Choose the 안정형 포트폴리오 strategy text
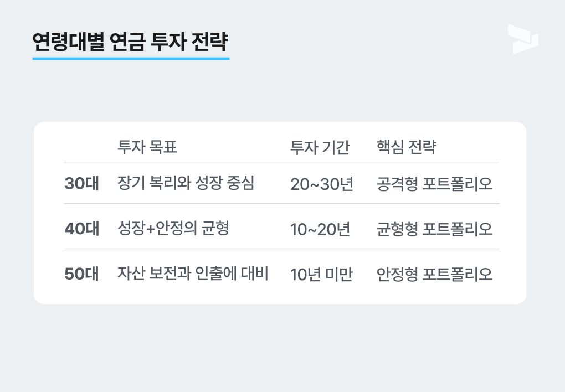 (434, 274)
